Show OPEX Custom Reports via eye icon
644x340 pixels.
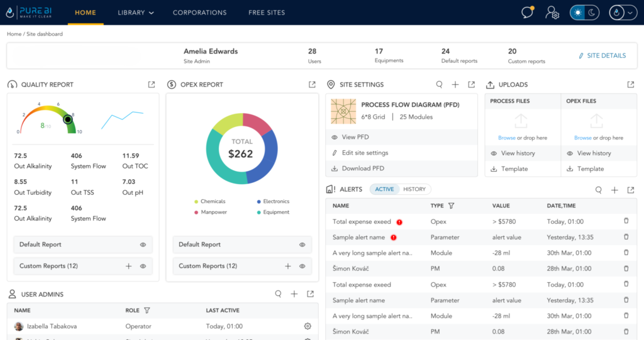pyautogui.click(x=303, y=266)
